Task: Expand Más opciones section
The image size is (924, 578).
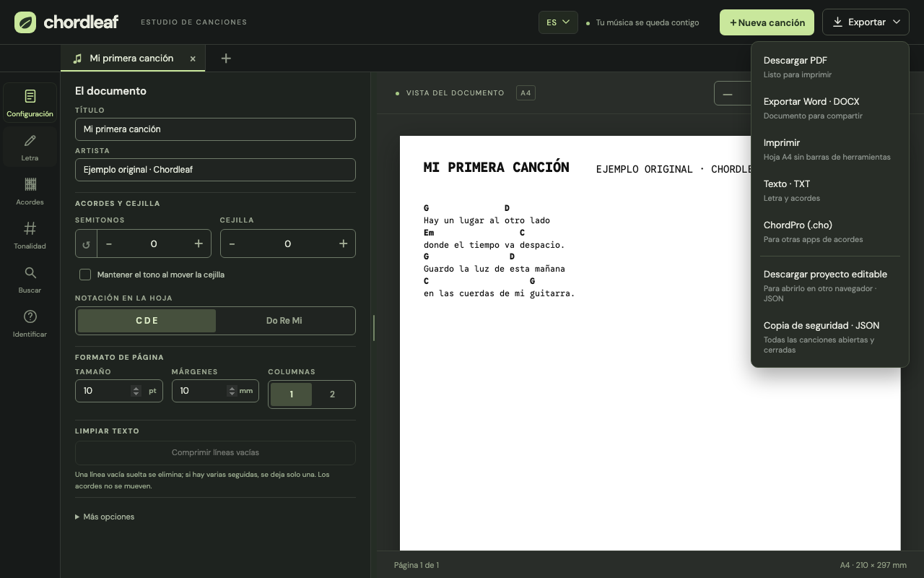Action: pos(105,517)
